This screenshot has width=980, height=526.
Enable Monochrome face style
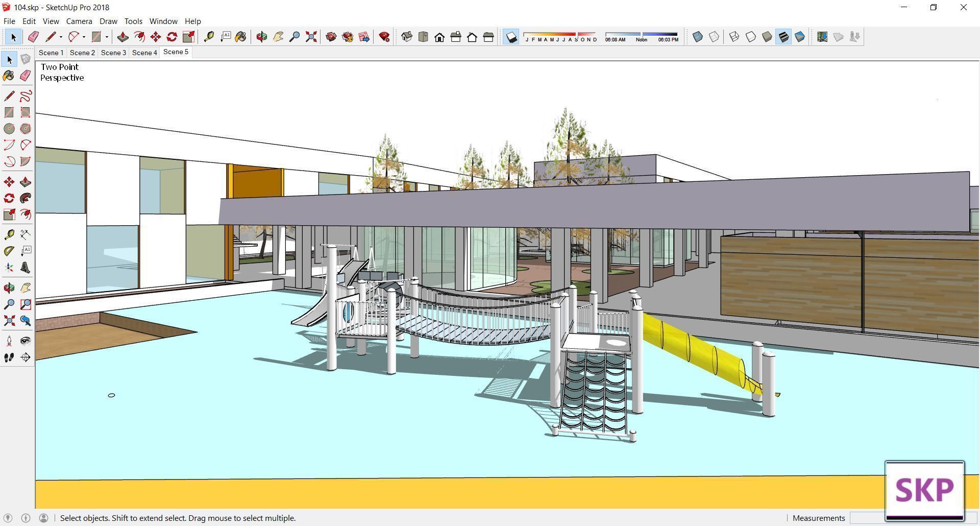(800, 37)
